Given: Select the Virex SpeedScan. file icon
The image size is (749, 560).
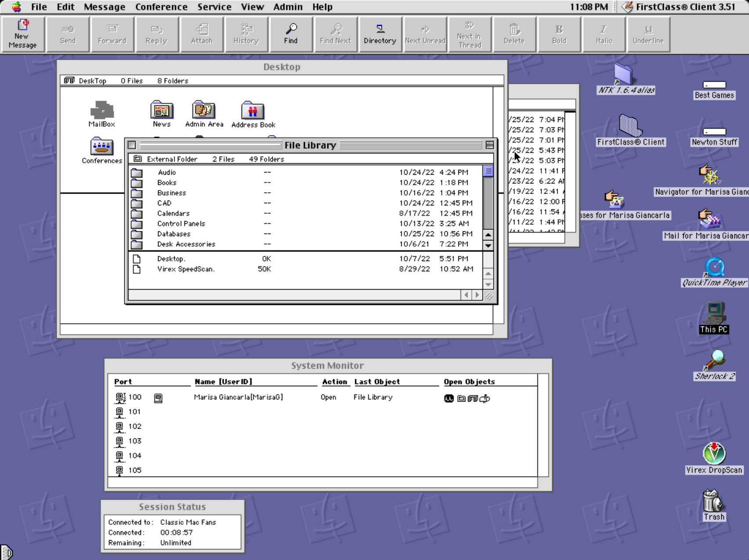Looking at the screenshot, I should 137,269.
